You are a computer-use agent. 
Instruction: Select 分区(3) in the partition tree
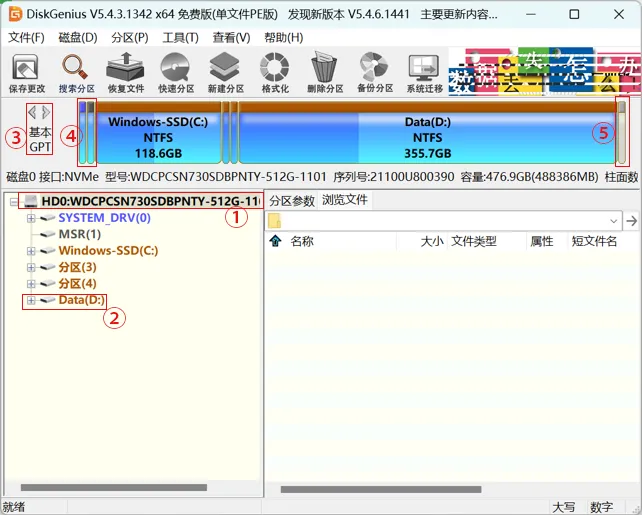[77, 267]
